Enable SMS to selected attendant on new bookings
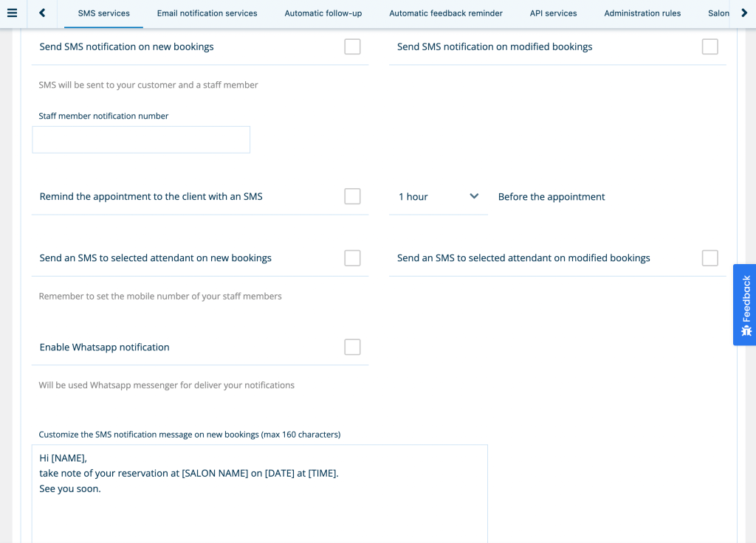 [x=352, y=257]
